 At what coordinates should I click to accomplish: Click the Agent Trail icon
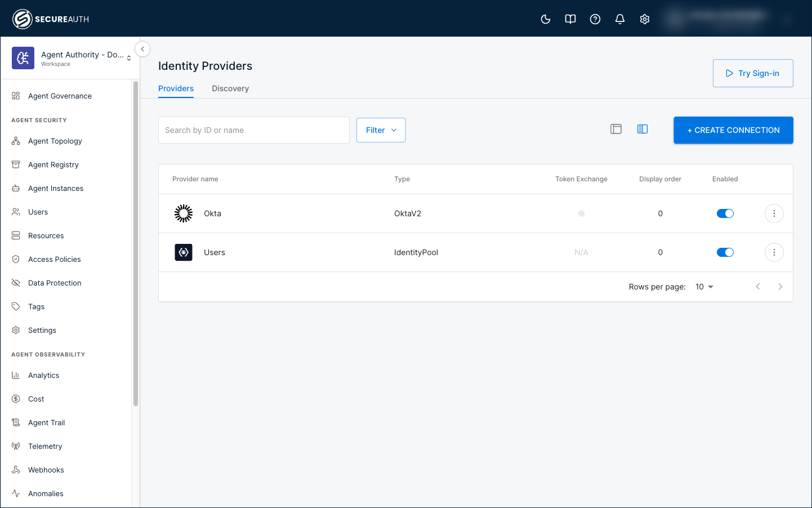[x=16, y=422]
